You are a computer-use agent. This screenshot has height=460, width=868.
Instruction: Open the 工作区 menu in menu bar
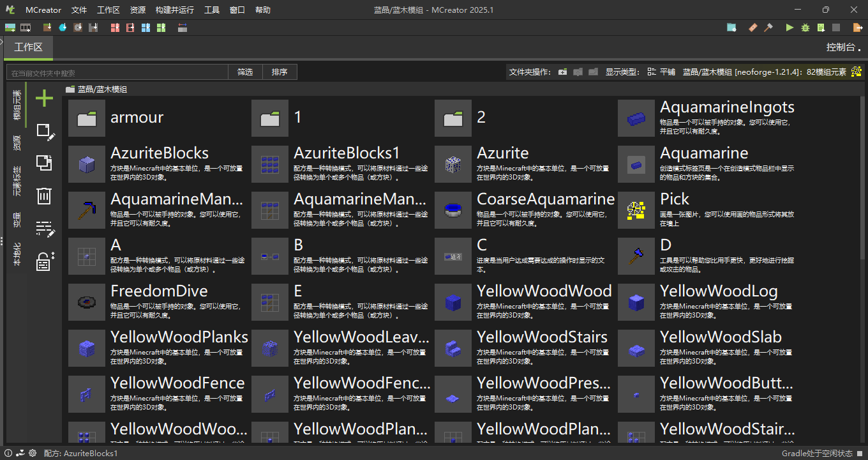[108, 10]
